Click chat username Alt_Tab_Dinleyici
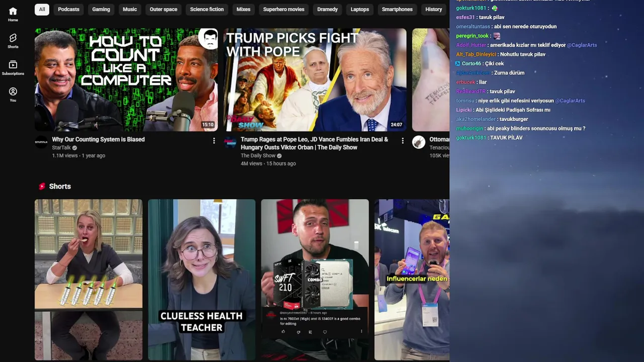Screen dimensions: 644x362 [x=476, y=54]
